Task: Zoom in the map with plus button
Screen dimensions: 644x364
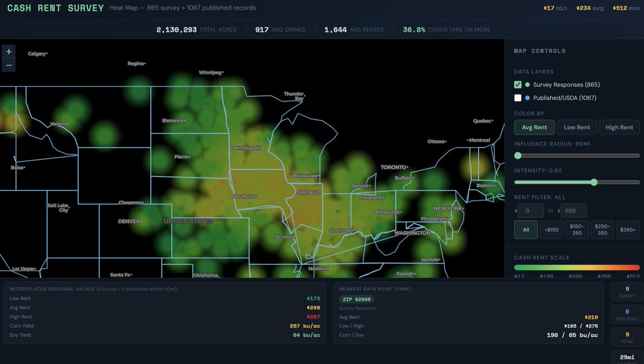Action: (x=9, y=52)
